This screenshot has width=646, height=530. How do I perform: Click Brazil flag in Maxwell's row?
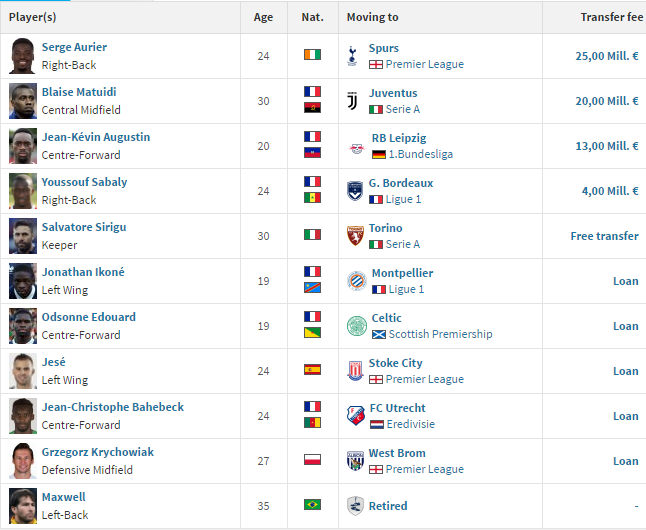click(312, 504)
